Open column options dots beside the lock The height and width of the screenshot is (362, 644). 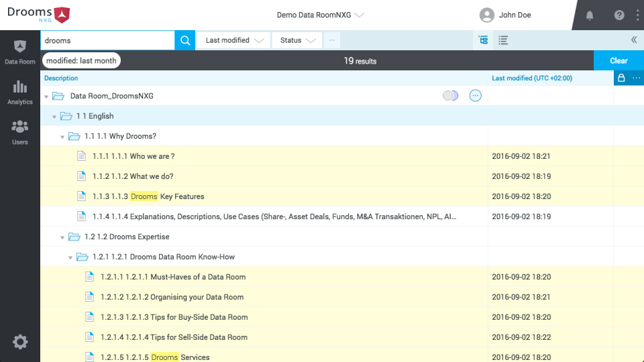click(x=636, y=78)
